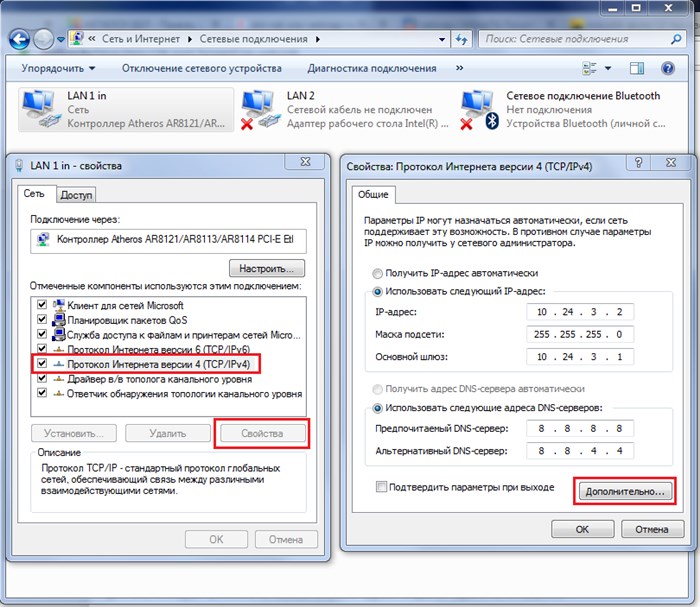Select 'Использовать следующий IP-адрес'
700x607 pixels.
(378, 292)
